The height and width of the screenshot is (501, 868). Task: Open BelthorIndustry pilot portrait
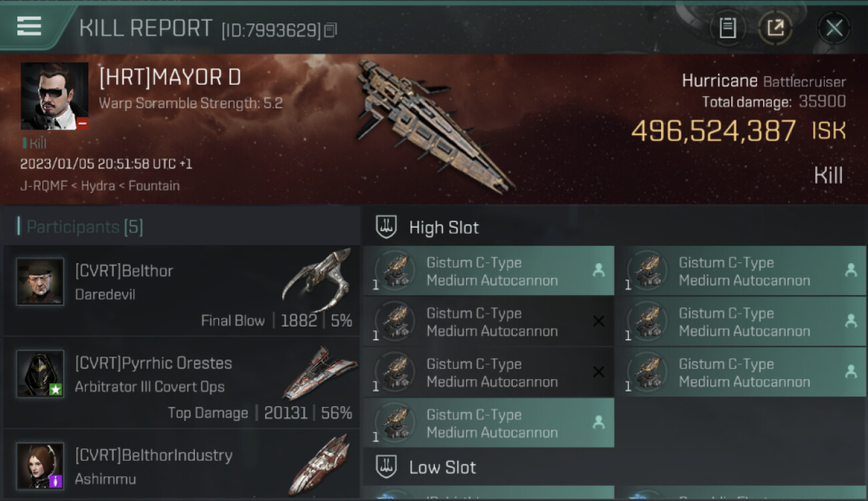coord(40,466)
